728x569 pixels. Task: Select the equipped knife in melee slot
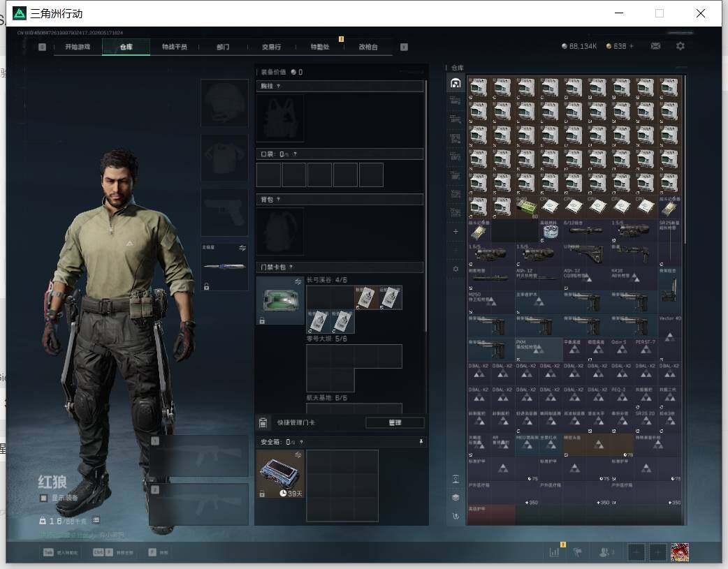click(224, 267)
